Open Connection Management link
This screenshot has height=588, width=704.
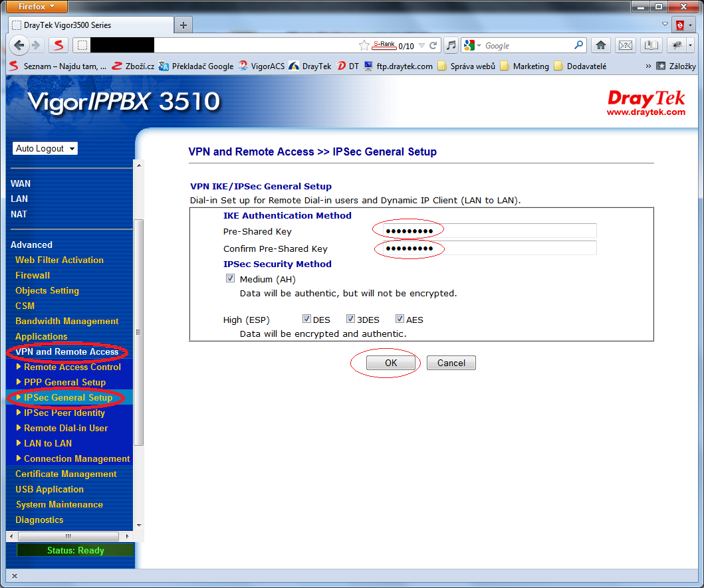pyautogui.click(x=76, y=458)
